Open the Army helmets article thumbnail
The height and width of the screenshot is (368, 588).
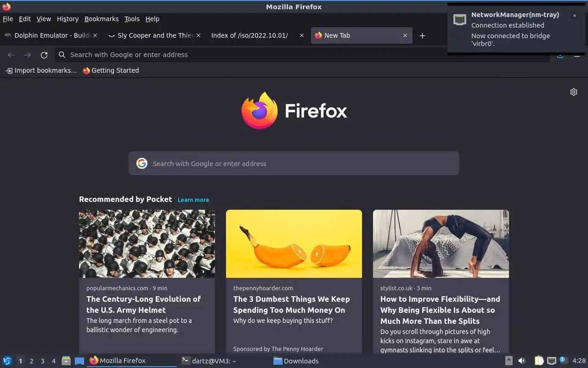click(147, 244)
